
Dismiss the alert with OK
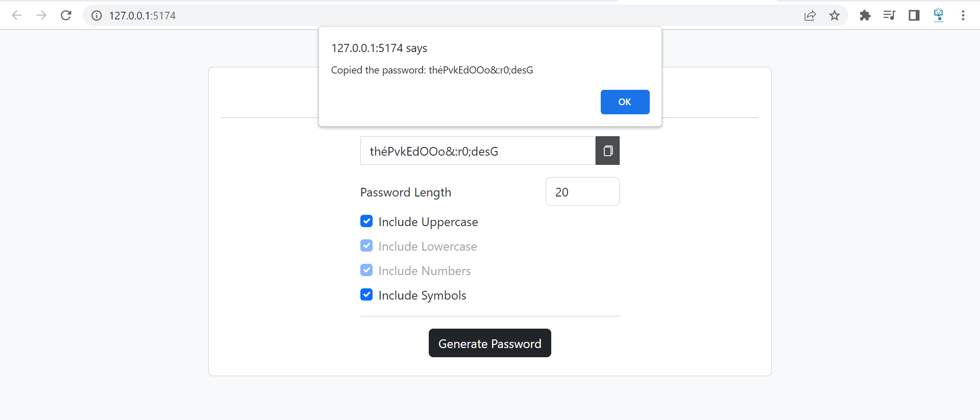click(x=625, y=102)
